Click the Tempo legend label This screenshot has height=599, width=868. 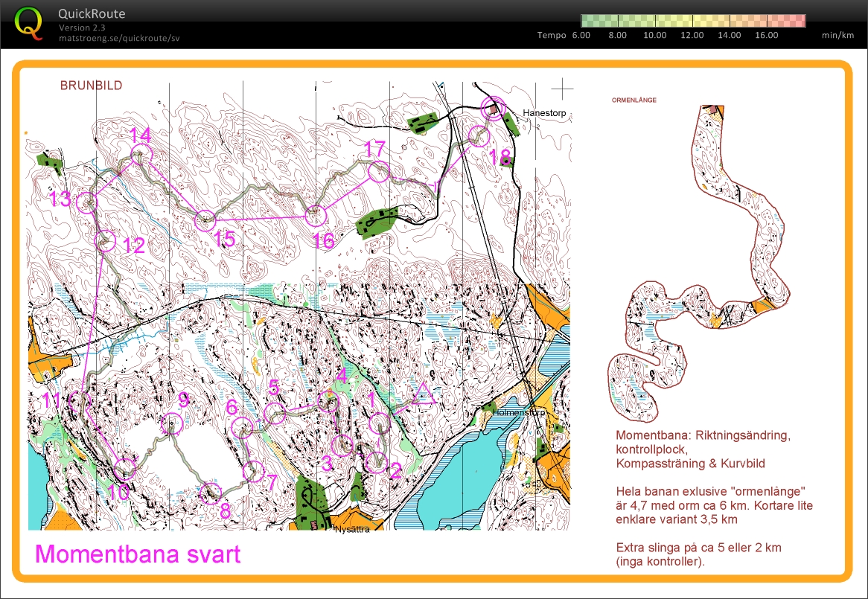tap(552, 35)
